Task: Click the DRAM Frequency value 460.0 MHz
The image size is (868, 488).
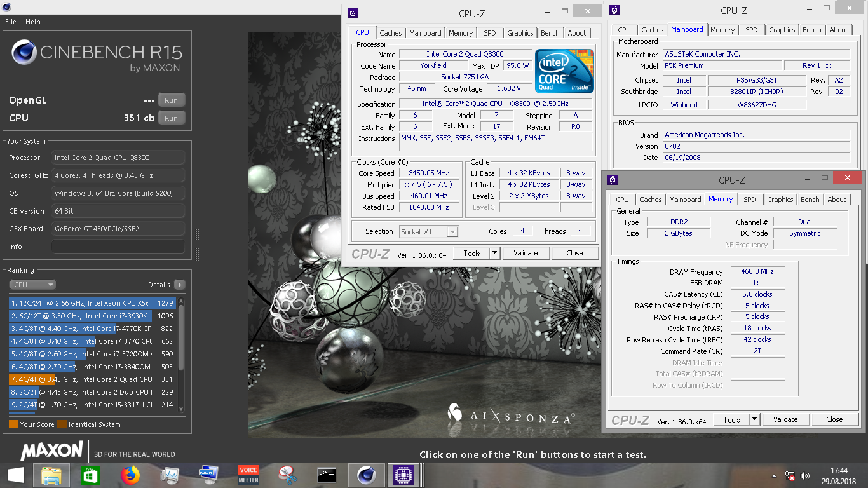Action: [x=757, y=271]
